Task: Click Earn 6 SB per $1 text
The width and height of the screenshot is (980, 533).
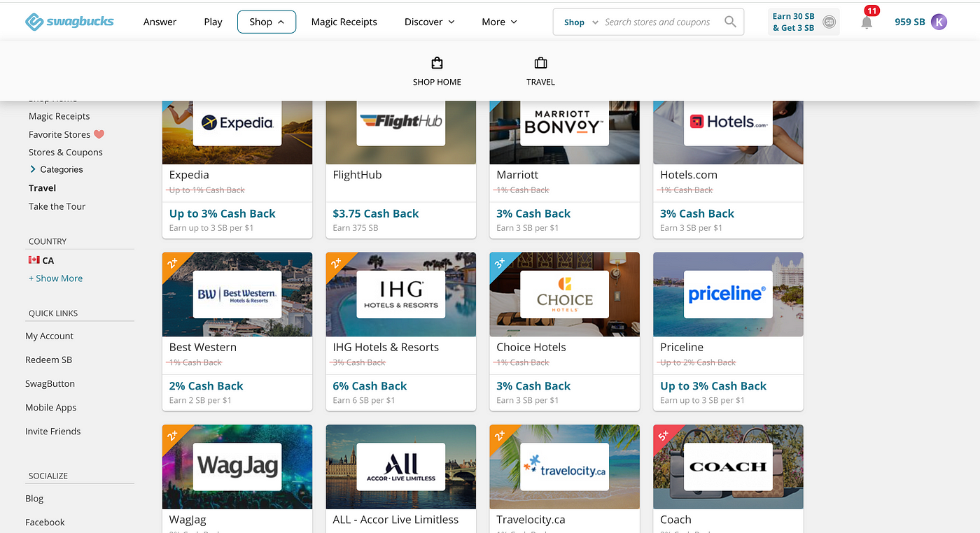Action: coord(364,400)
